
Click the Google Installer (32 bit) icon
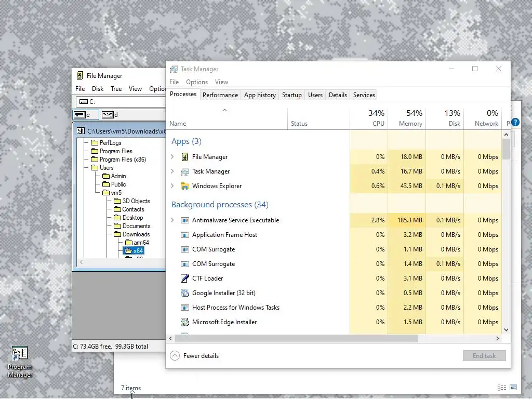[184, 293]
